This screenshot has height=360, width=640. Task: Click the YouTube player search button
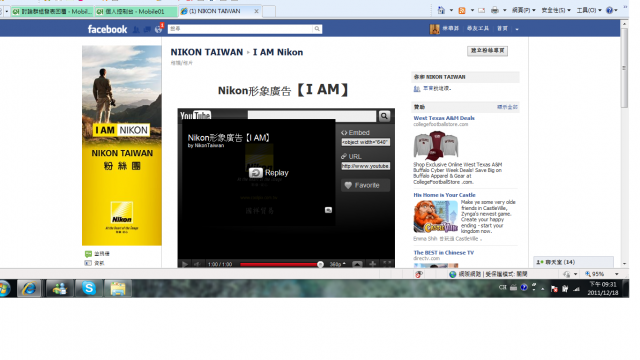click(x=384, y=116)
